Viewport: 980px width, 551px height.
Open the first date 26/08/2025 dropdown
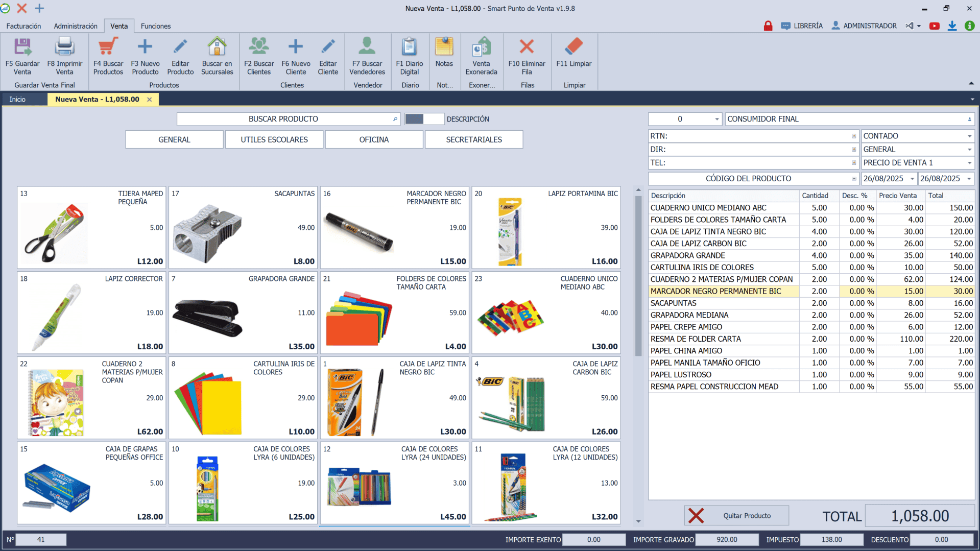click(x=912, y=179)
